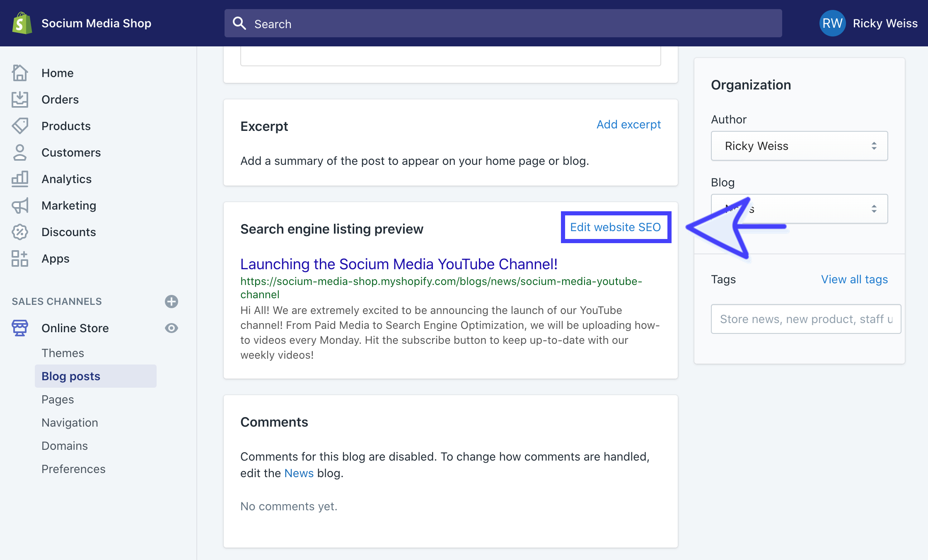The width and height of the screenshot is (928, 560).
Task: Open Products in the sidebar
Action: 66,126
